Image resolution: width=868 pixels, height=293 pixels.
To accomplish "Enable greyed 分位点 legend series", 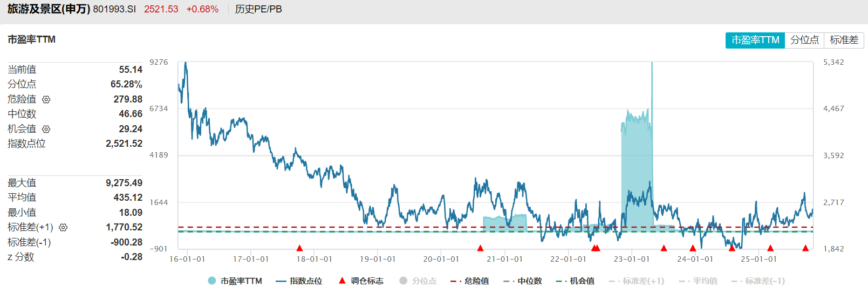I will tap(418, 281).
